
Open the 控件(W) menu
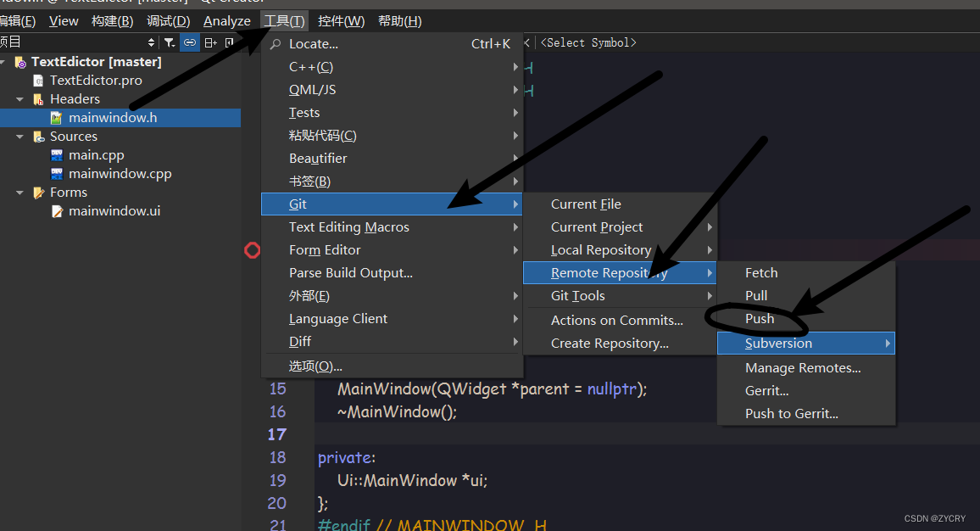pos(342,21)
